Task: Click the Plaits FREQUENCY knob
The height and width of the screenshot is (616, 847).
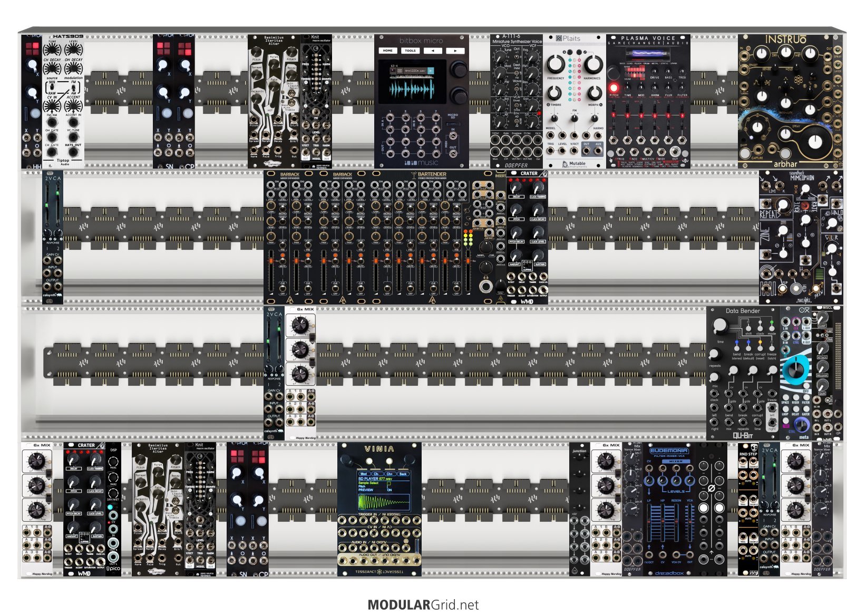Action: pyautogui.click(x=556, y=65)
